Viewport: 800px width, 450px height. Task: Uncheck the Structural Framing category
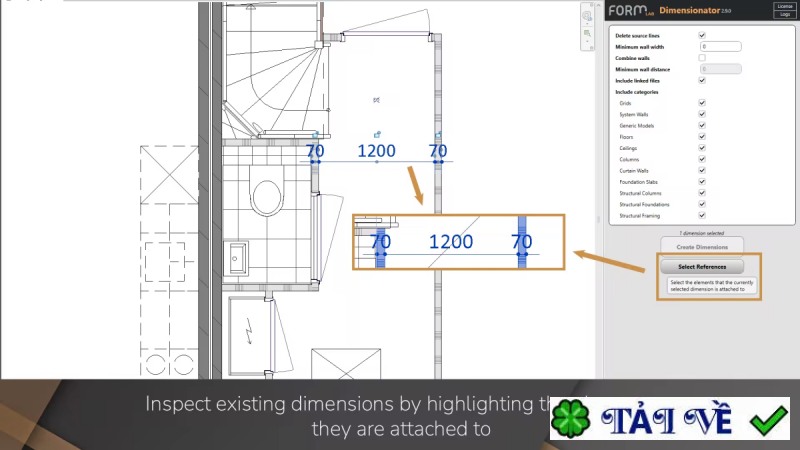pyautogui.click(x=702, y=215)
